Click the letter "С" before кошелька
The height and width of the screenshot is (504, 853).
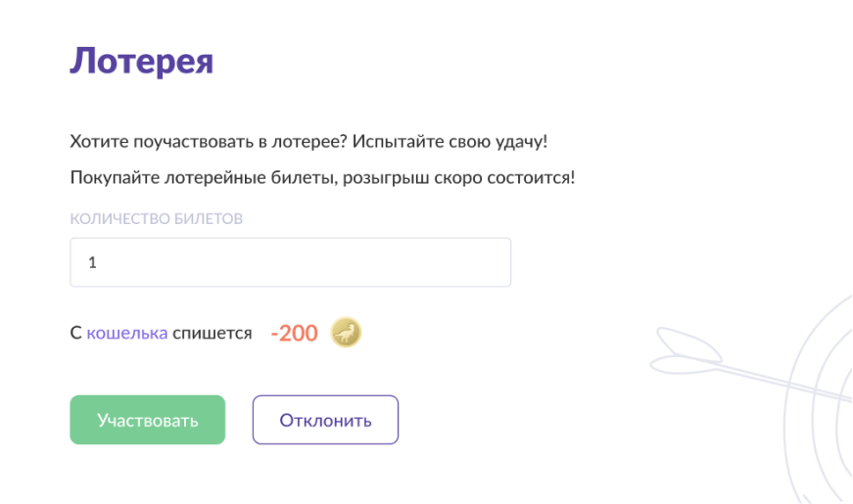[x=75, y=333]
